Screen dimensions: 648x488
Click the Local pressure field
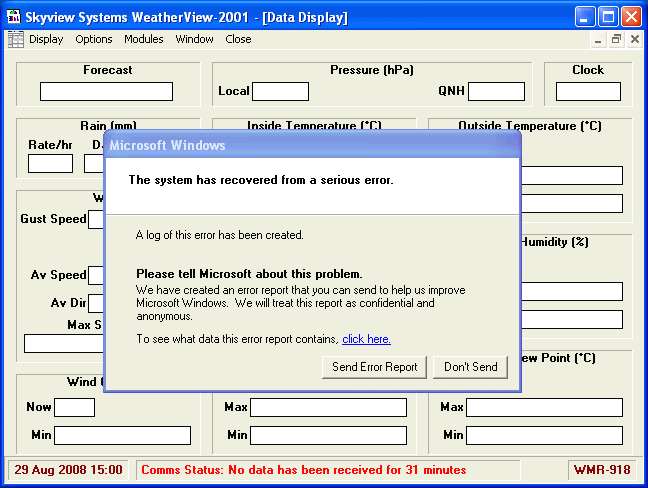coord(281,91)
